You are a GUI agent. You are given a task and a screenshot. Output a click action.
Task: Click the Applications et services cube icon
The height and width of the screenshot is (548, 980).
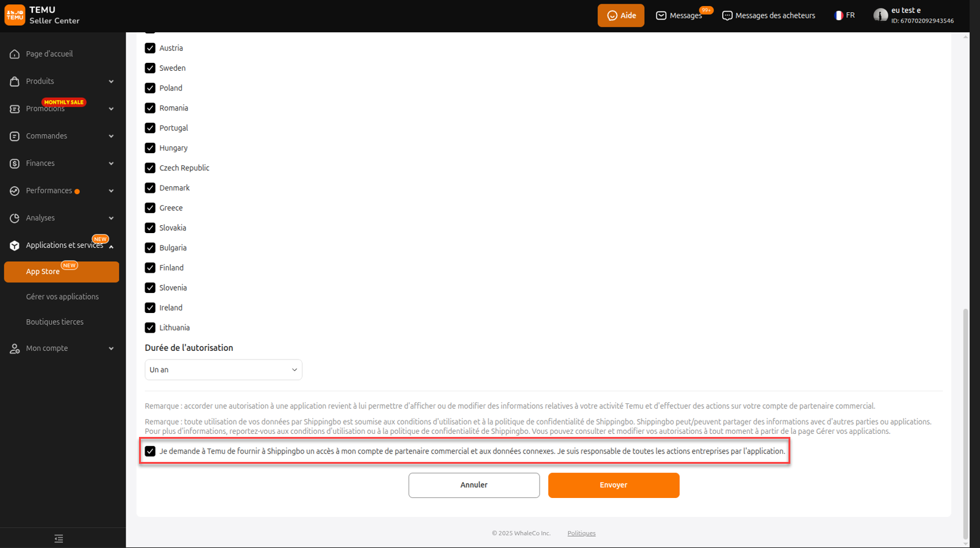click(x=15, y=245)
